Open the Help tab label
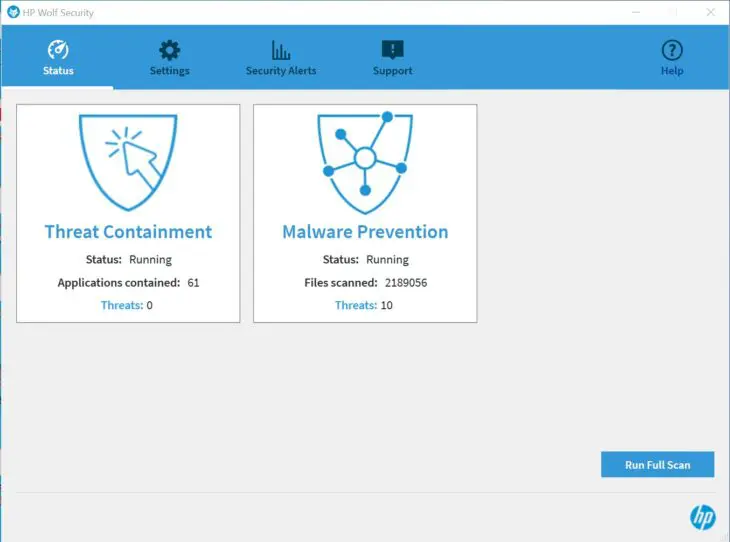This screenshot has width=730, height=542. 672,71
